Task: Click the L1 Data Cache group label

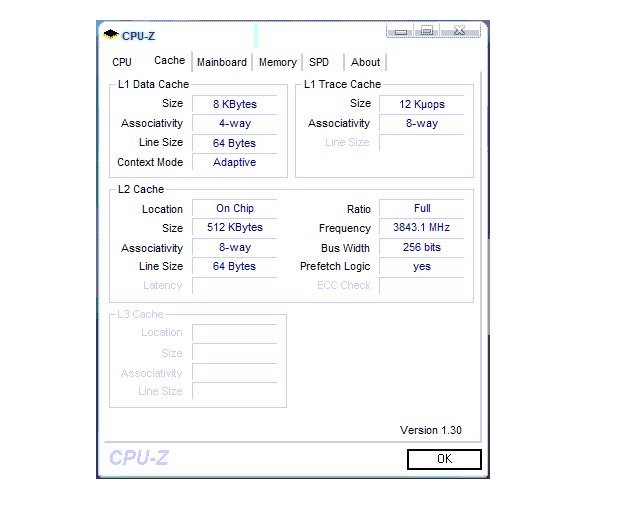Action: coord(153,84)
